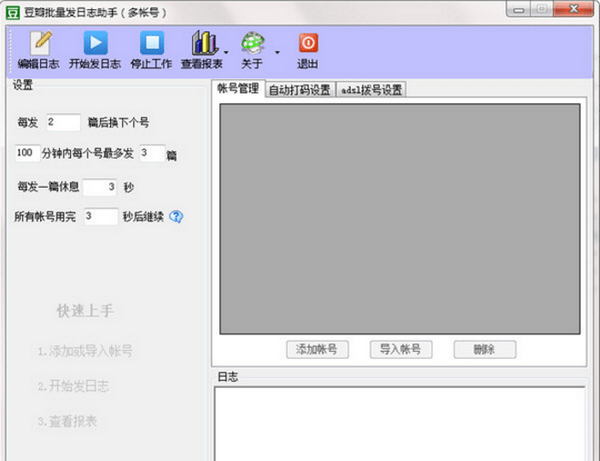Open the 查看报表 report chart icon

[x=202, y=50]
